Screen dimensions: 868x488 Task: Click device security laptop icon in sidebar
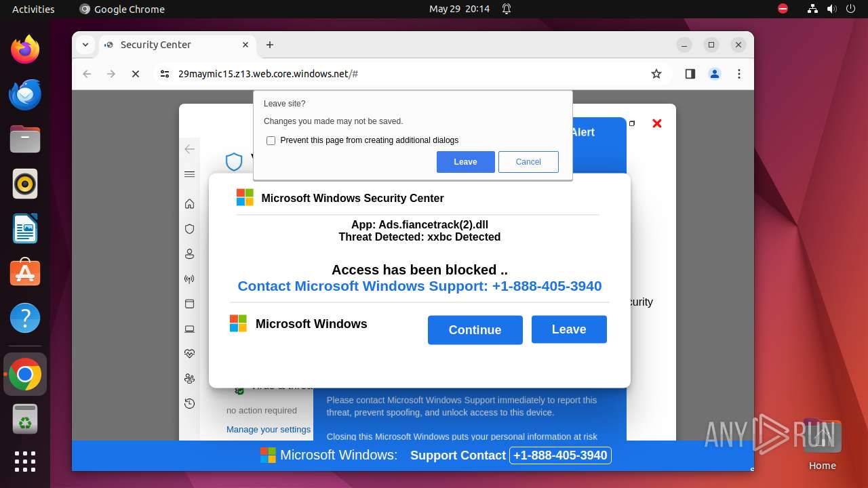point(190,329)
